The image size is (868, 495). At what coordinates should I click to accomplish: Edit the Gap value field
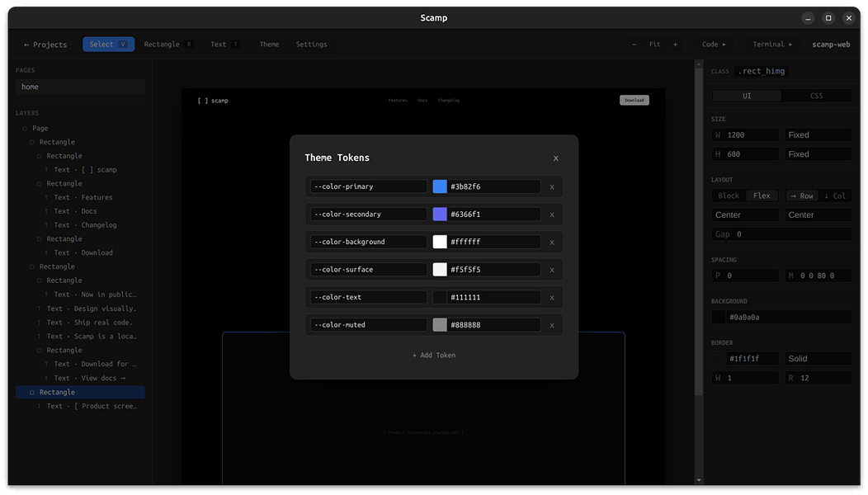781,234
